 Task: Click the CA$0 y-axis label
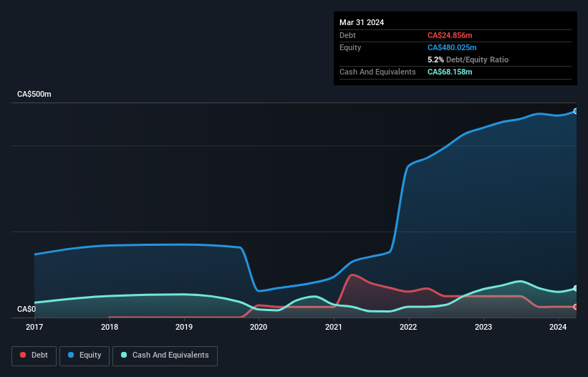click(x=26, y=309)
